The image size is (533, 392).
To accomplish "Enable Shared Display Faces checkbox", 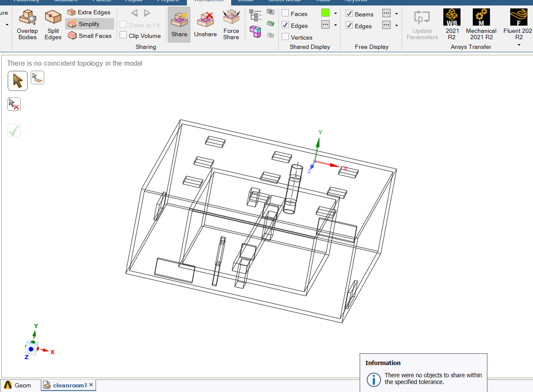I will [x=285, y=13].
